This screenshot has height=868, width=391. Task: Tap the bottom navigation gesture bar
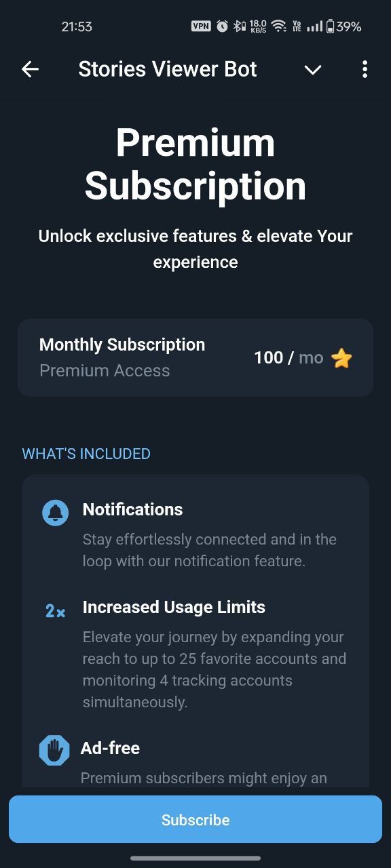[x=195, y=859]
